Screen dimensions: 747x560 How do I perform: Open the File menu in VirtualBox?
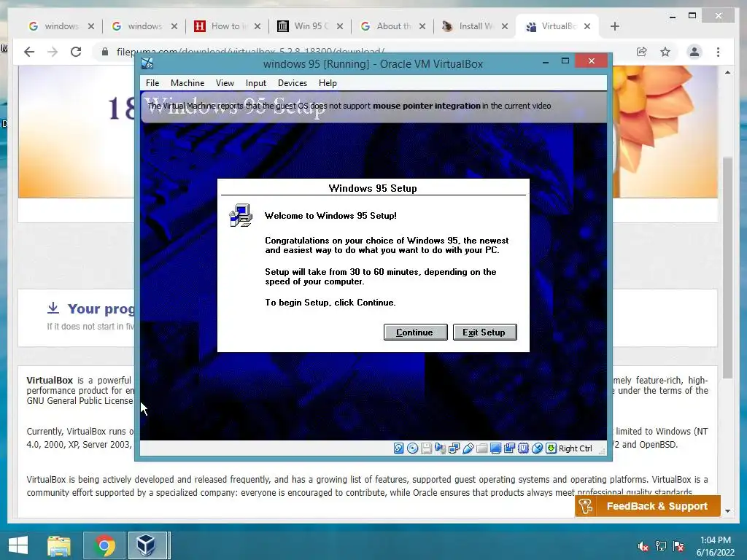[152, 83]
